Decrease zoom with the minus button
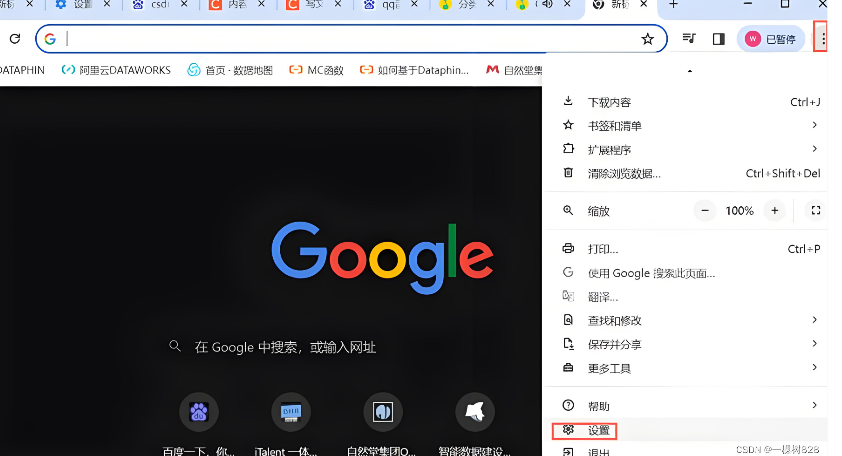The width and height of the screenshot is (842, 456). click(705, 211)
